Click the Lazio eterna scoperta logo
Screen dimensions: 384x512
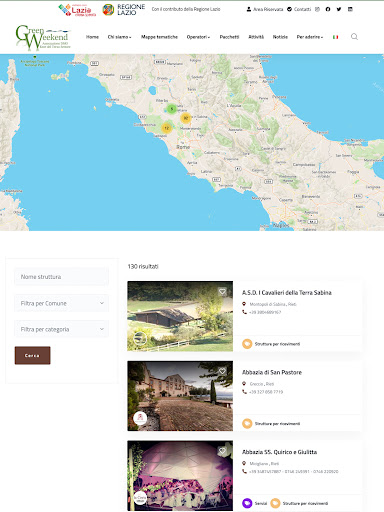click(77, 10)
